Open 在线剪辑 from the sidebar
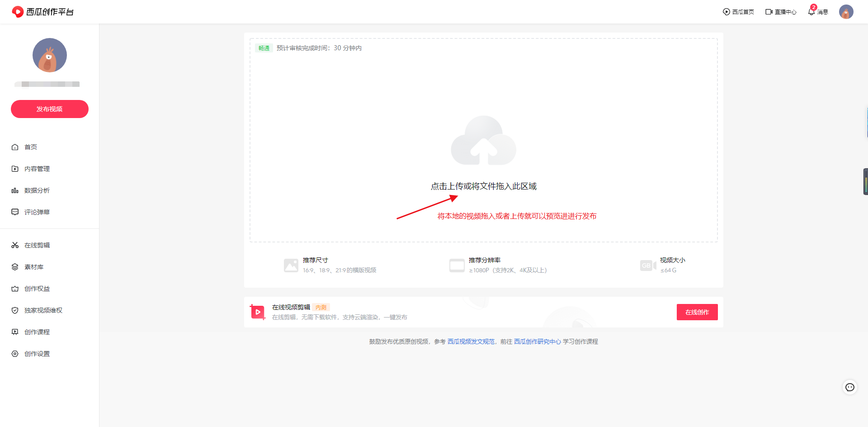Viewport: 868px width, 427px height. (37, 245)
